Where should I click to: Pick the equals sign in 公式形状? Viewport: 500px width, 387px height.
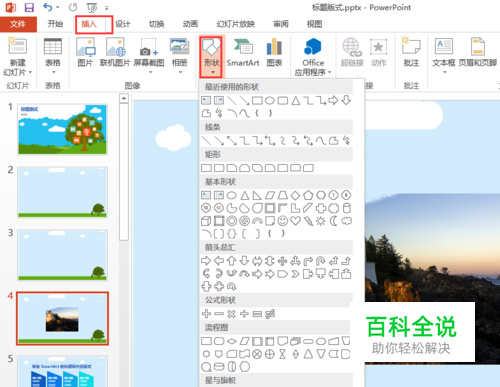[257, 314]
